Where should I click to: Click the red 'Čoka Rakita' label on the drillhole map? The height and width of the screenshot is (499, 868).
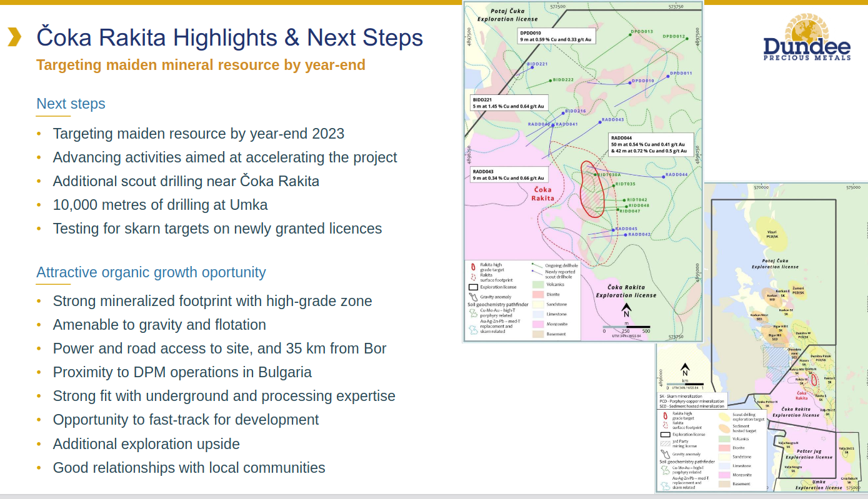click(542, 194)
